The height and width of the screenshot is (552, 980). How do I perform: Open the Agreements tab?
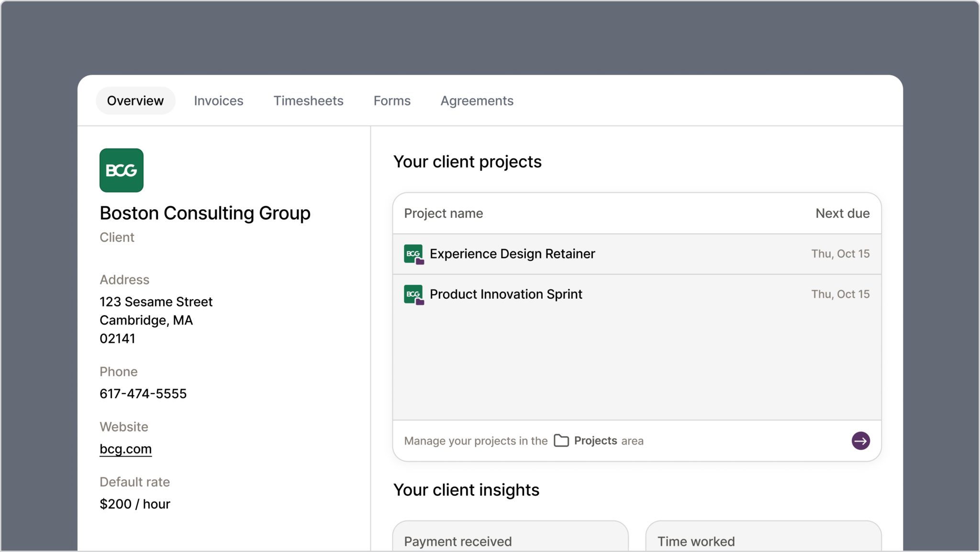477,101
